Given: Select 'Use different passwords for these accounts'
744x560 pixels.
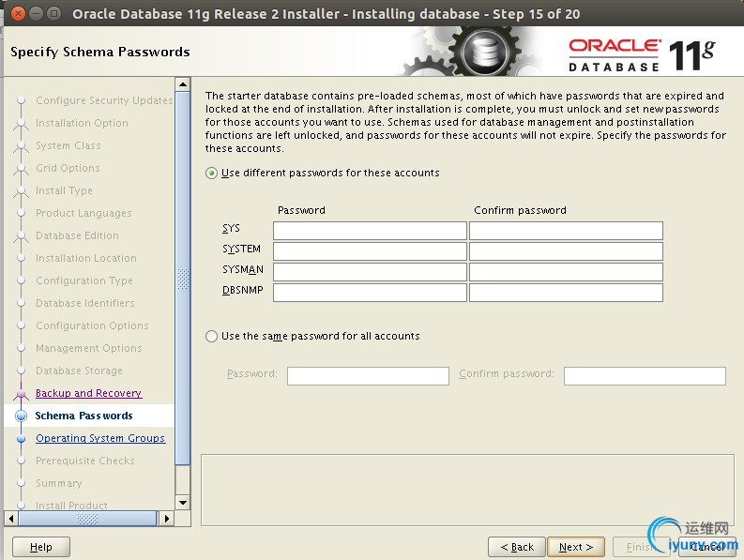Looking at the screenshot, I should pos(212,174).
